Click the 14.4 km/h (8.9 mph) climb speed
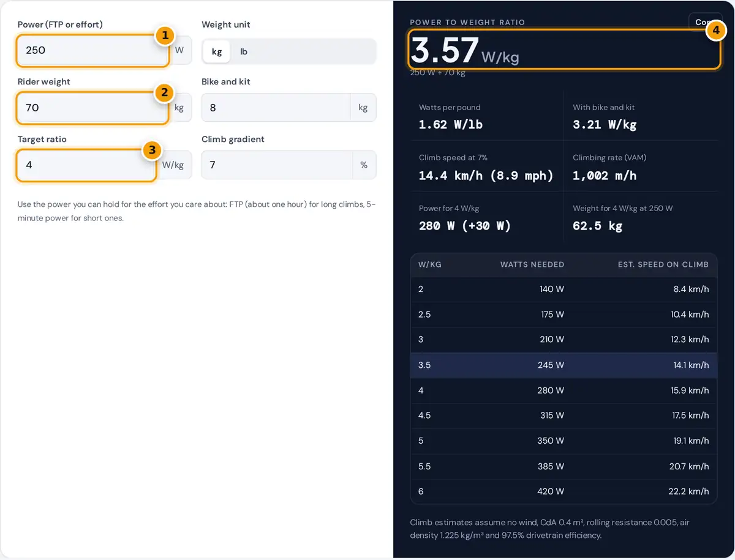735x560 pixels. click(486, 175)
